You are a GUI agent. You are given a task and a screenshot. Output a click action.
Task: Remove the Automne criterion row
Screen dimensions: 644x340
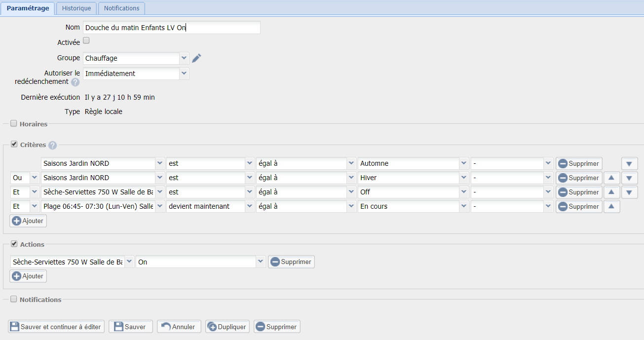point(579,163)
